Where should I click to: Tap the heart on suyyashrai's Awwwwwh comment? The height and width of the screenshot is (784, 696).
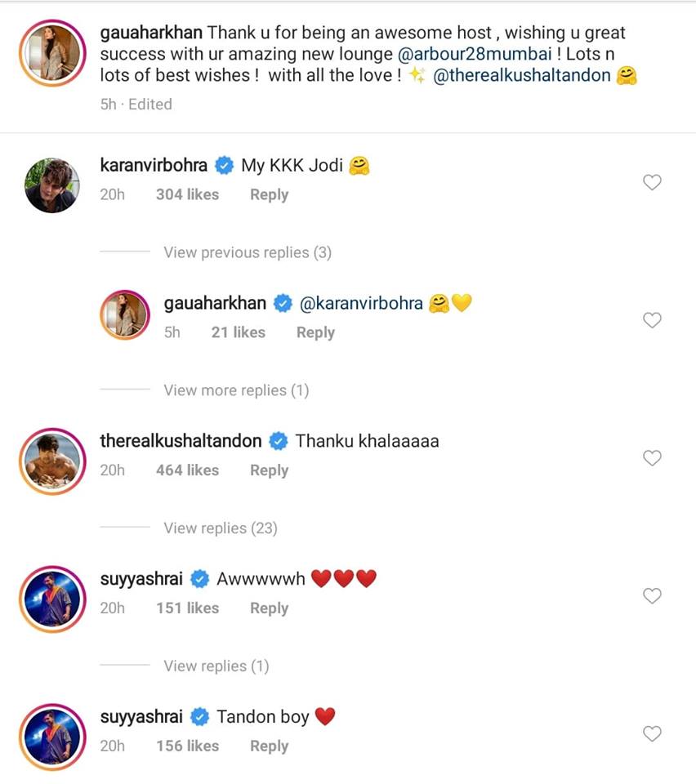tap(652, 595)
